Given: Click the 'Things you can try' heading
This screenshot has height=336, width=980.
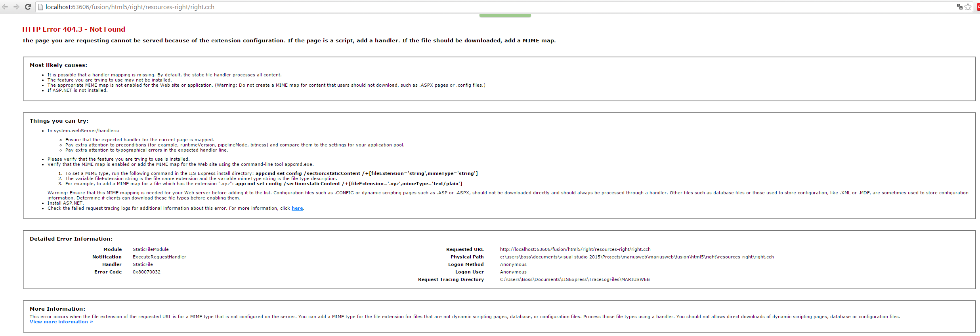Looking at the screenshot, I should [x=59, y=121].
